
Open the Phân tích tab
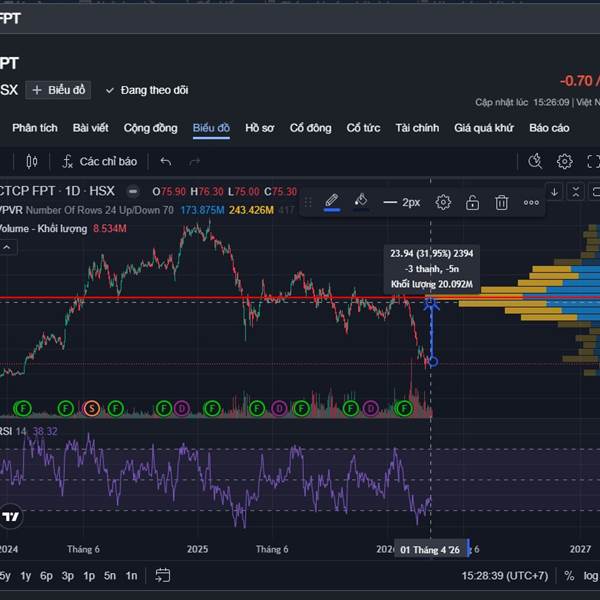tap(35, 128)
